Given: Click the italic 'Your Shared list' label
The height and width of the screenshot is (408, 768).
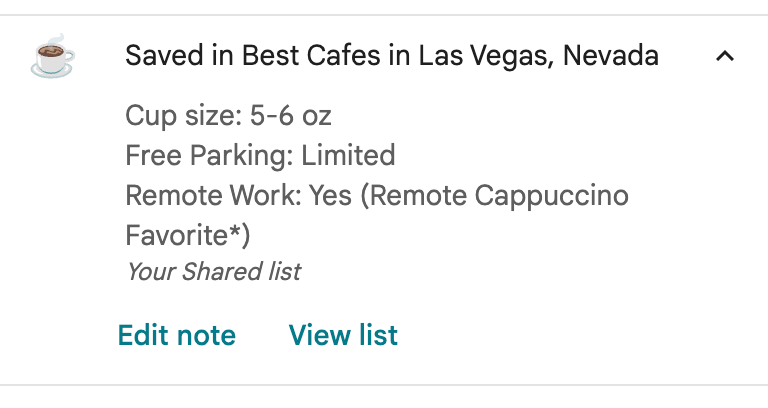Looking at the screenshot, I should pyautogui.click(x=214, y=271).
